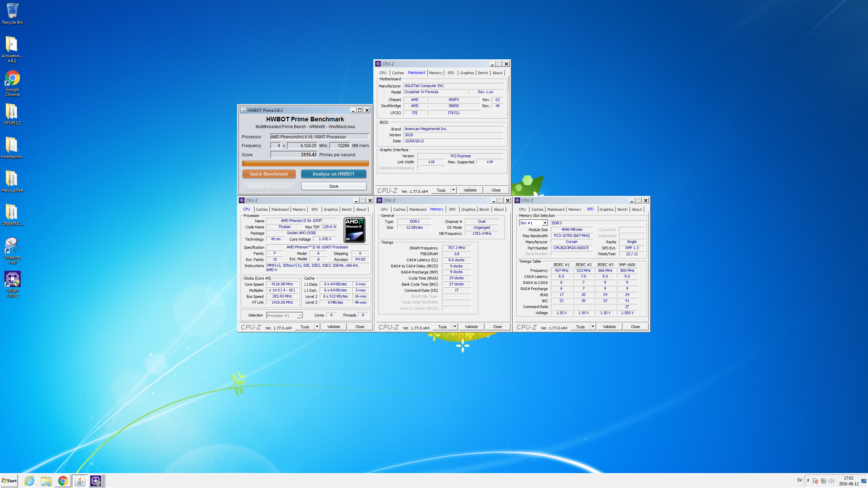This screenshot has height=488, width=868.
Task: Click the greyed Stability Benchmark button
Action: tap(269, 186)
